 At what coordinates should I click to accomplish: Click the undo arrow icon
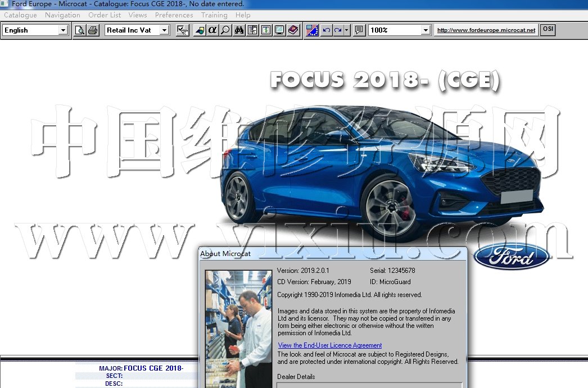[326, 30]
